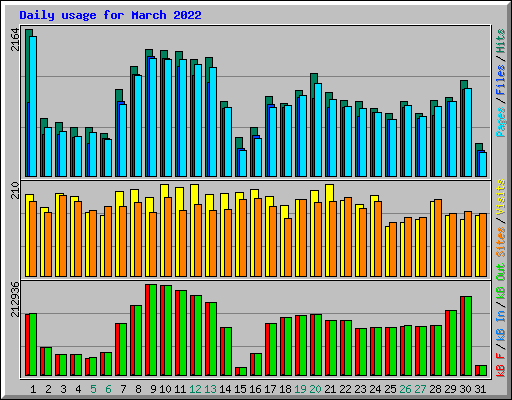The height and width of the screenshot is (400, 512).
Task: Click day 23 on the x-axis
Action: (360, 389)
